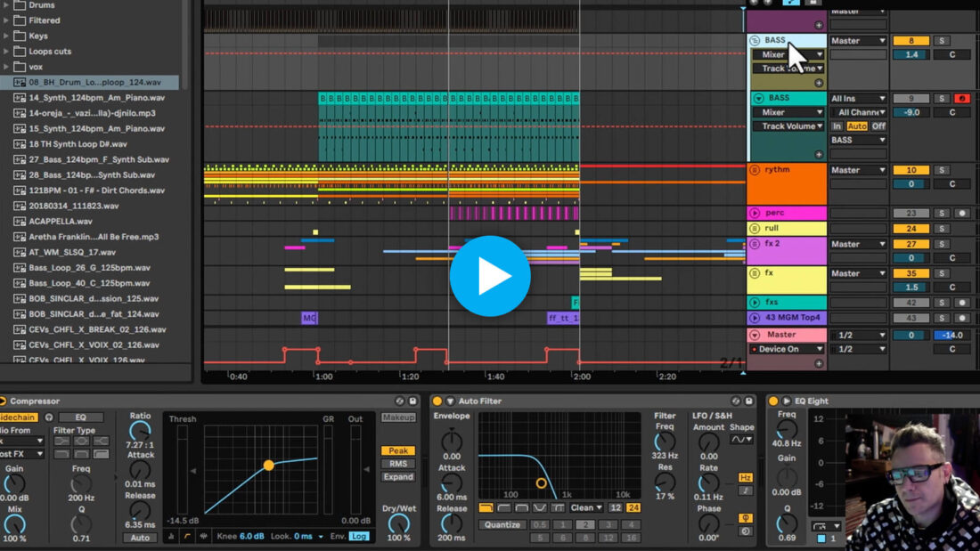
Task: Toggle the EQ Eight device activator
Action: click(x=773, y=401)
